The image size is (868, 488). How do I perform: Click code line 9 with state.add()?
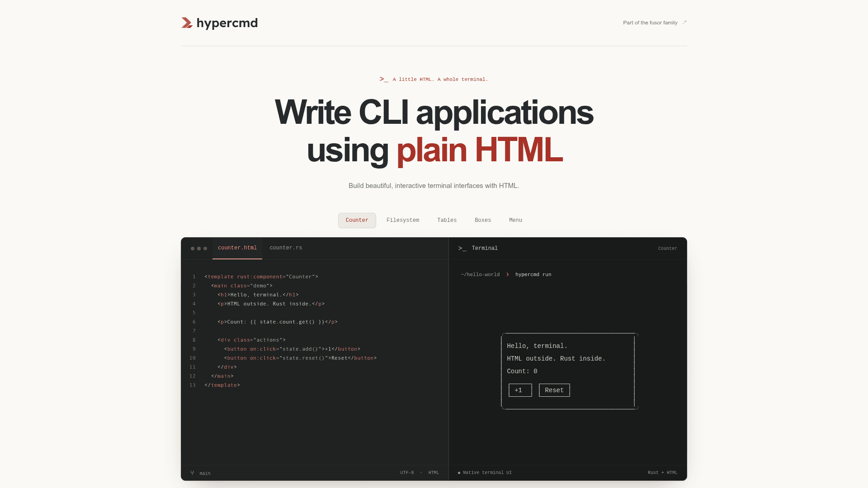(x=292, y=349)
